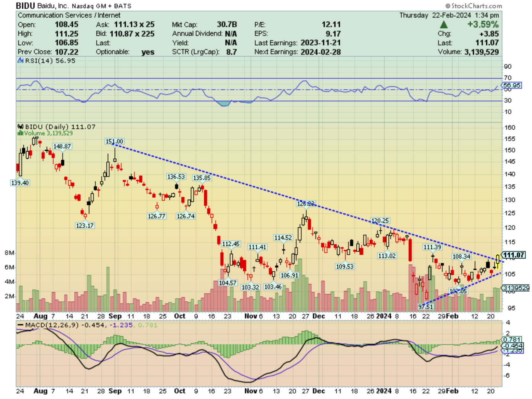Screen dimensions: 532x399
Task: Click the 111.39 price label
Action: [x=432, y=247]
